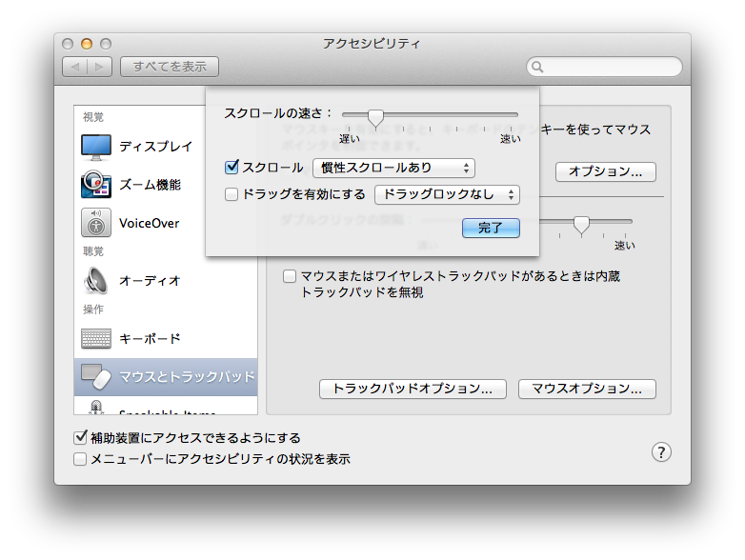Click the 完了 button
This screenshot has width=745, height=560.
(x=491, y=228)
